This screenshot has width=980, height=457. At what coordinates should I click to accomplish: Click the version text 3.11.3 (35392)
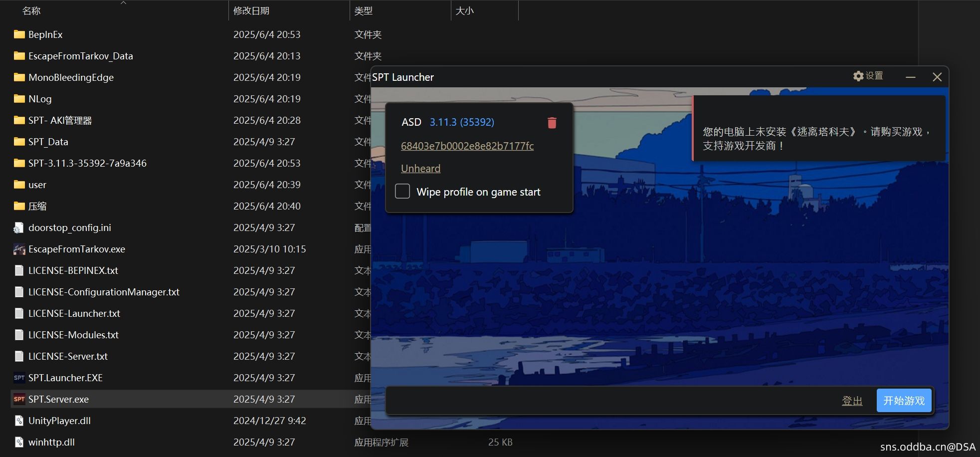point(462,122)
